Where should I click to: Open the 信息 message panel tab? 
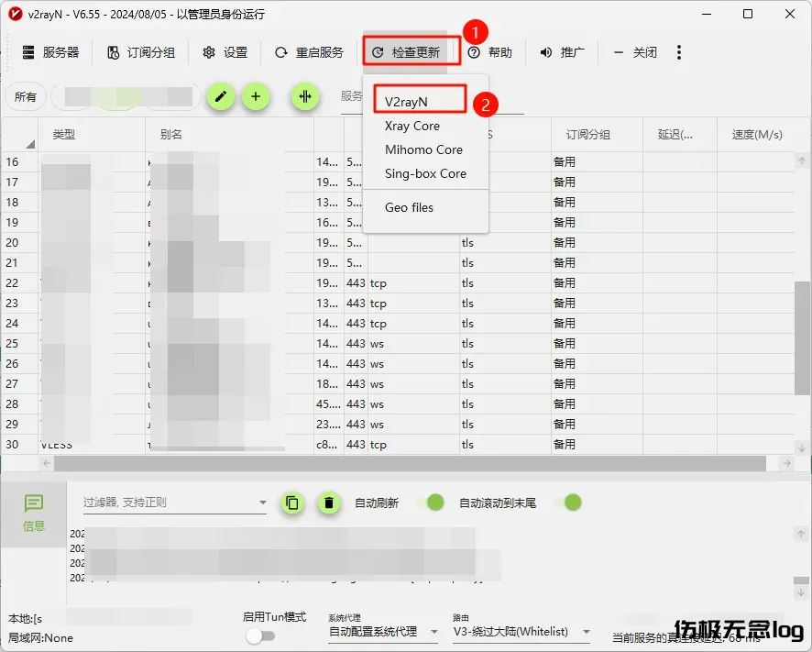34,514
